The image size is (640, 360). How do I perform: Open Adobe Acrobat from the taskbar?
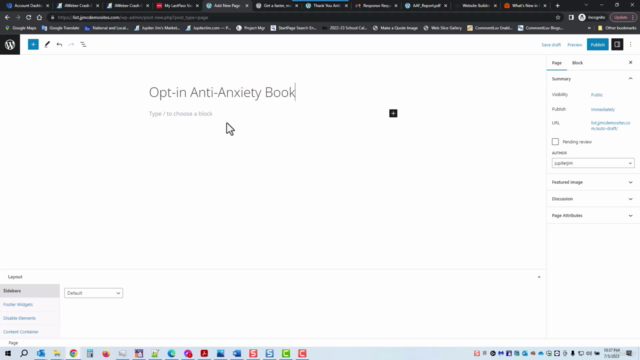[x=204, y=353]
